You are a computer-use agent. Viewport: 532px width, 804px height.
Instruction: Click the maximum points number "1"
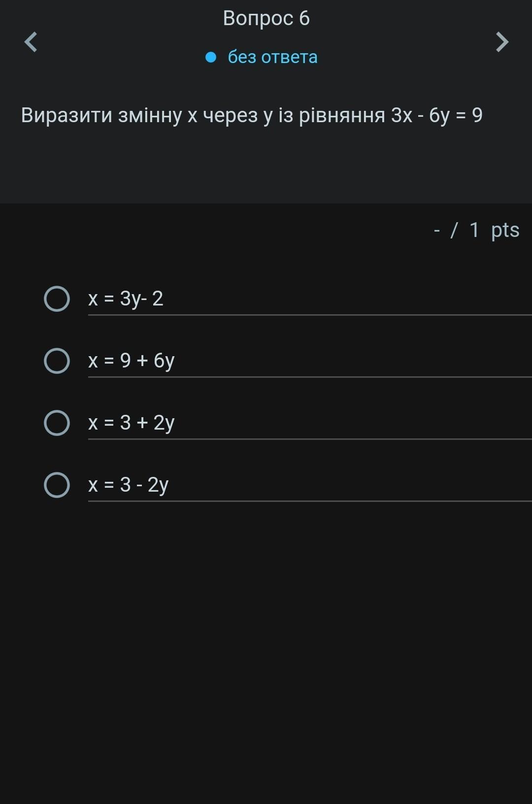coord(474,230)
